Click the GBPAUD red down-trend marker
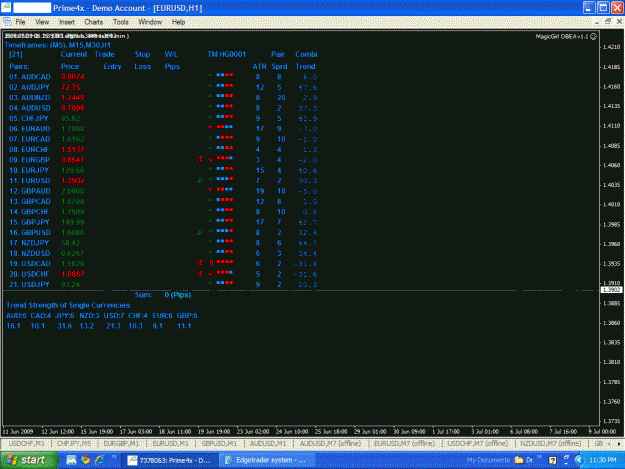The height and width of the screenshot is (469, 625). pos(210,190)
